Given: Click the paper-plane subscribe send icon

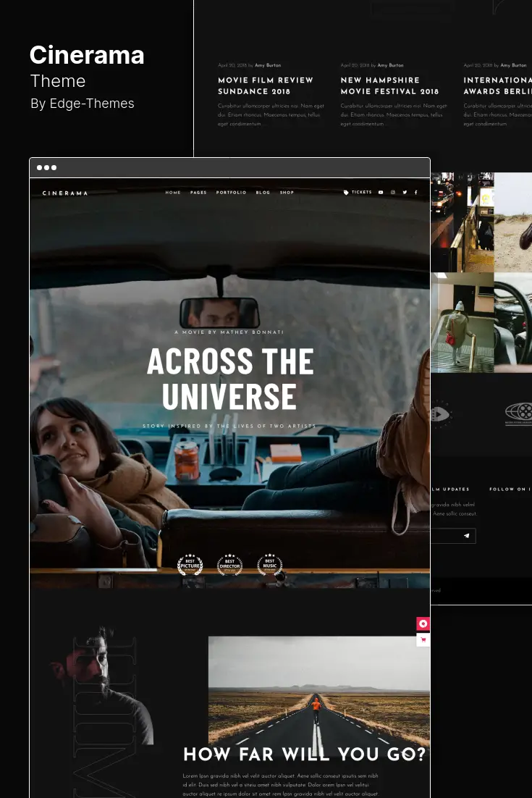Looking at the screenshot, I should pyautogui.click(x=466, y=535).
